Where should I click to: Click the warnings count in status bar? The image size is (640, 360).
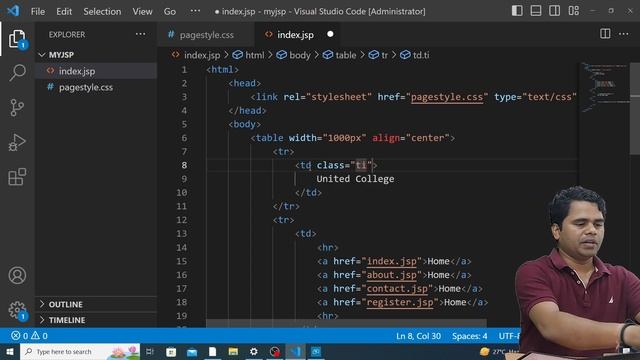[39, 336]
